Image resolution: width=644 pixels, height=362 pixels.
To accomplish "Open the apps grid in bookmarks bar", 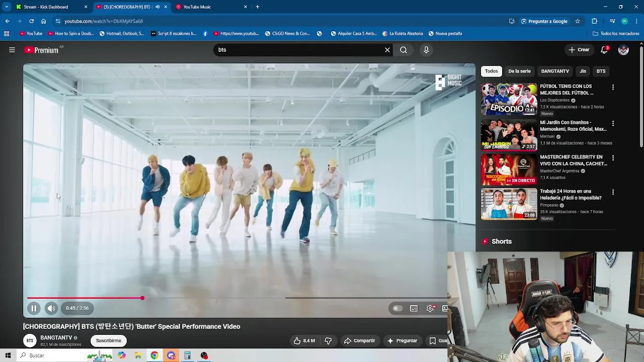I will pos(7,34).
